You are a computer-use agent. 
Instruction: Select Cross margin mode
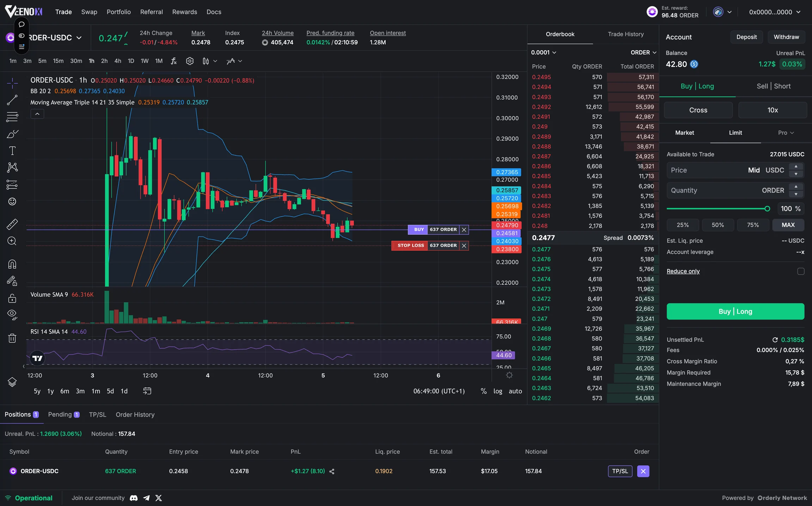698,110
